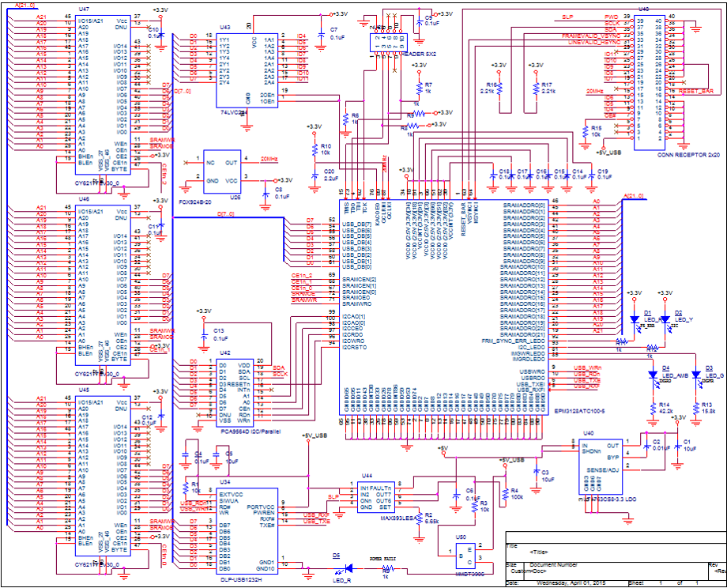This screenshot has height=588, width=727.
Task: Click the U42 PCA9564D I2C/Parallel chip
Action: 235,394
